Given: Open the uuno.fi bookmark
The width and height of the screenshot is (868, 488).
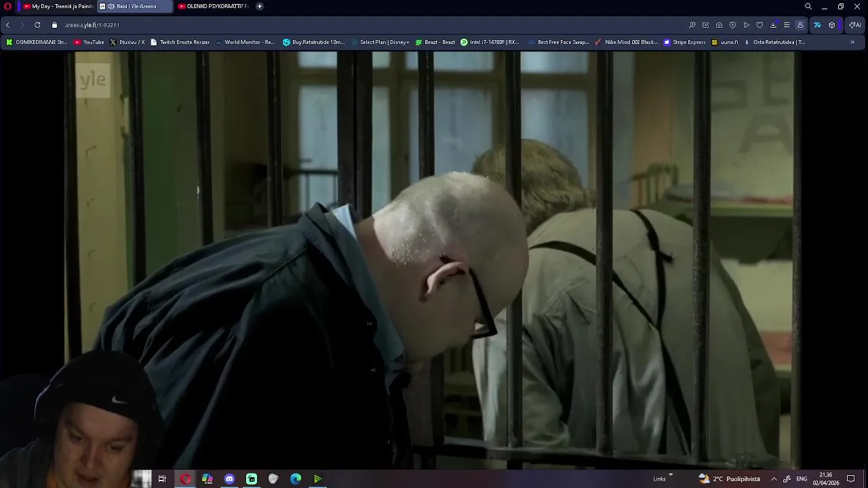Looking at the screenshot, I should [724, 42].
